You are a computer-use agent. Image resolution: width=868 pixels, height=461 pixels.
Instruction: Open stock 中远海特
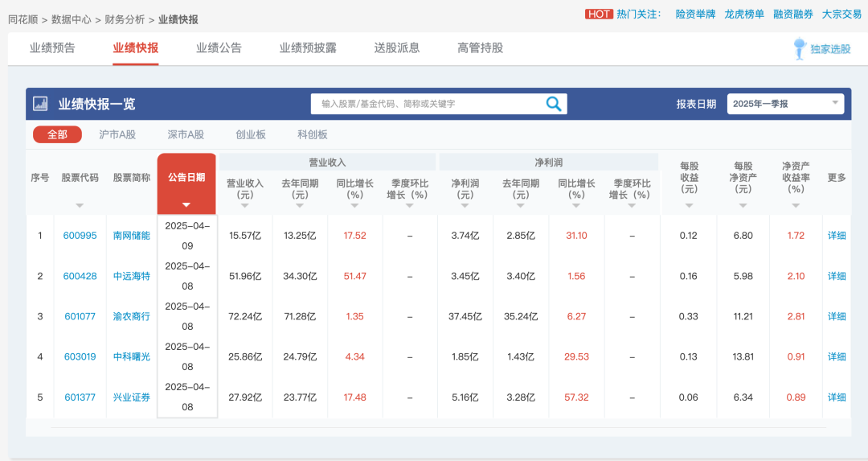coord(132,276)
